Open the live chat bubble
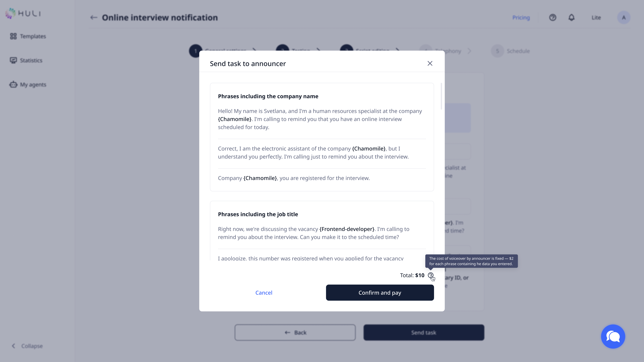Viewport: 644px width, 362px height. (x=613, y=336)
